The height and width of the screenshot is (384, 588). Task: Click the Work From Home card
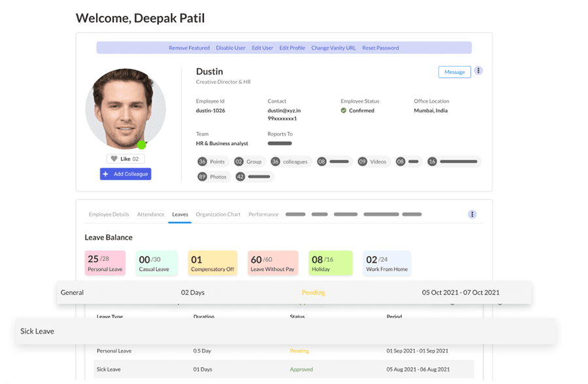[387, 263]
